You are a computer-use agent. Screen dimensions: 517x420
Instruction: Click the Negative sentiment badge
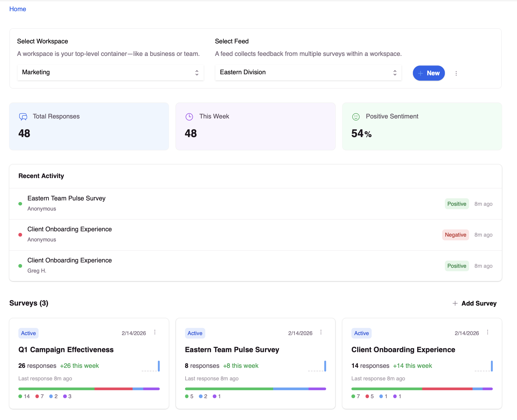(x=455, y=235)
